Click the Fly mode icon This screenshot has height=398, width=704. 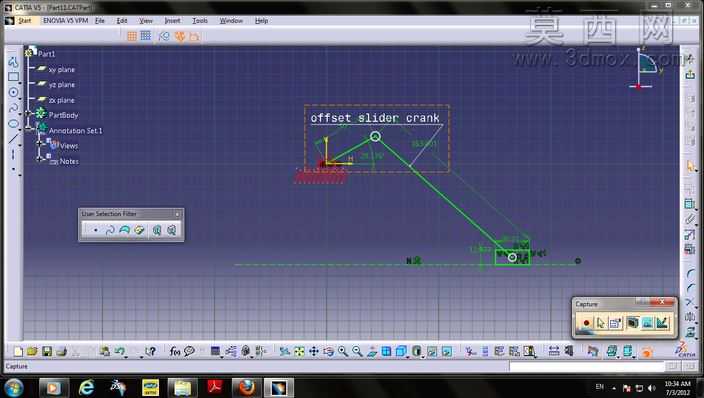(285, 351)
